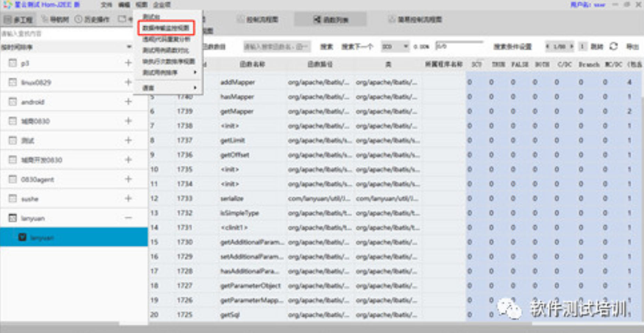Expand the sushe project
The width and height of the screenshot is (644, 333).
pyautogui.click(x=128, y=198)
